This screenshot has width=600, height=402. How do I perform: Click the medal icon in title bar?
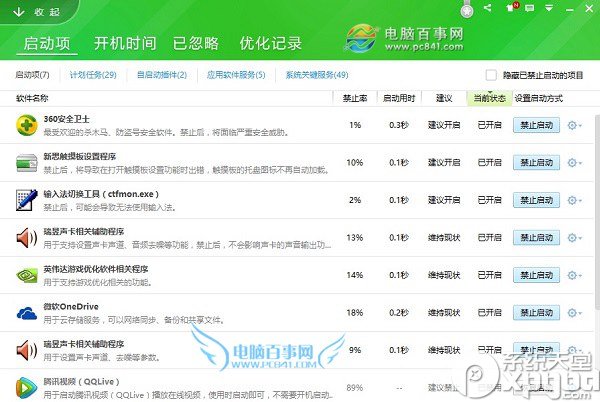pos(466,9)
